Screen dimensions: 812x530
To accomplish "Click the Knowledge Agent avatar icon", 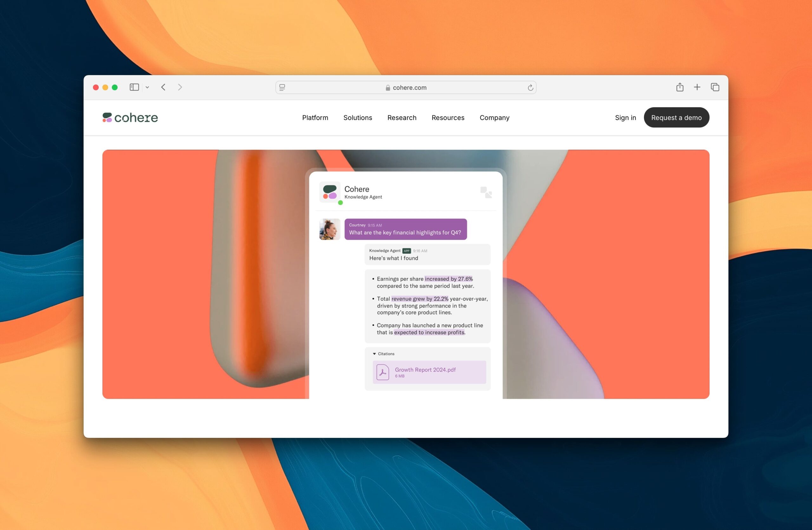I will [329, 192].
